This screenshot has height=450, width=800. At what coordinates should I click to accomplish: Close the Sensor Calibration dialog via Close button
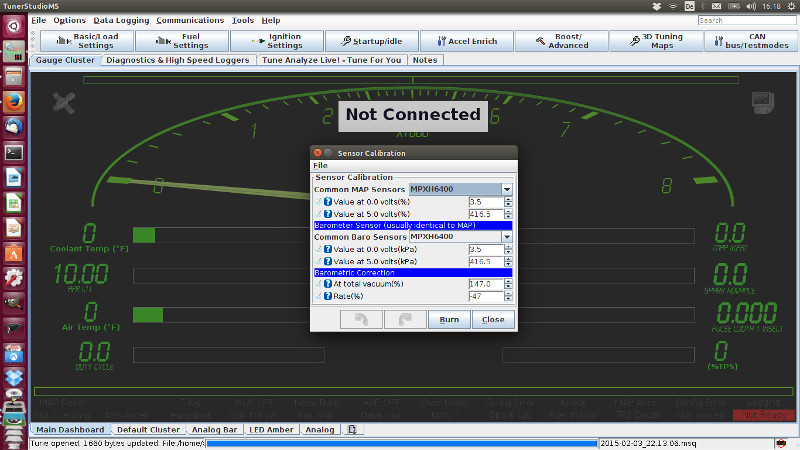pyautogui.click(x=493, y=320)
